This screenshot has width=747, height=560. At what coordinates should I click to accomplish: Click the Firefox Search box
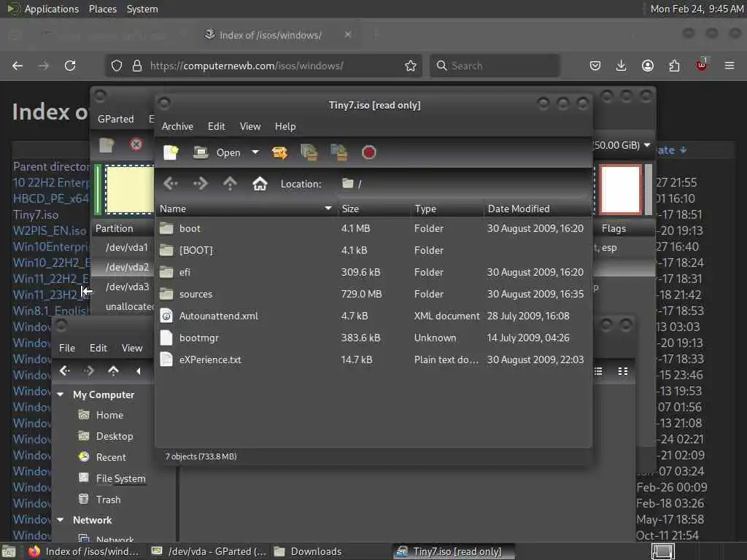[495, 66]
